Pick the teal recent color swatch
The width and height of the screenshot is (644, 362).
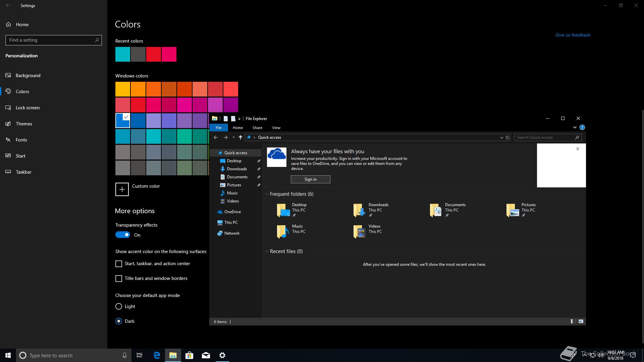[x=123, y=54]
